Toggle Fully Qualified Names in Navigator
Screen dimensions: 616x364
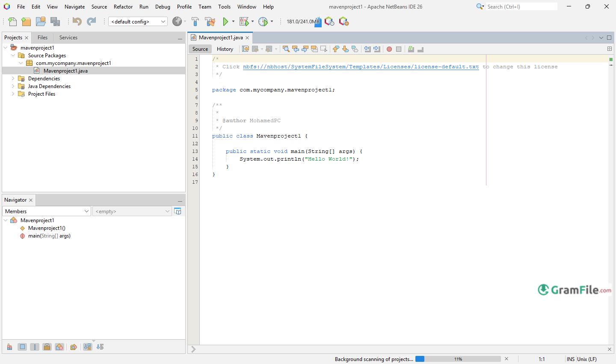(74, 347)
